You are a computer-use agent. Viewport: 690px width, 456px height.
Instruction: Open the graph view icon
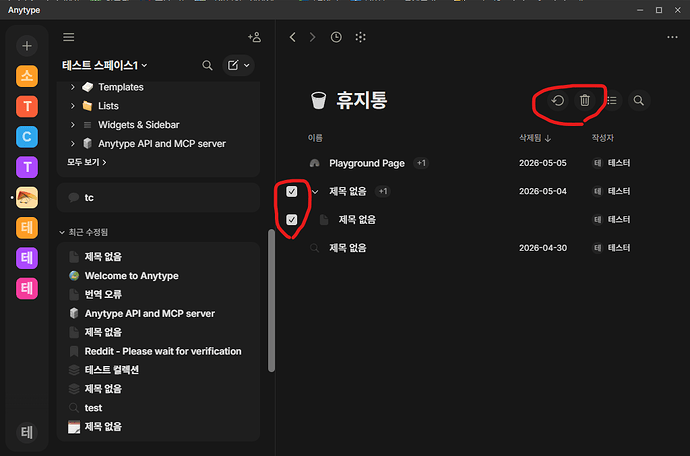(x=360, y=37)
